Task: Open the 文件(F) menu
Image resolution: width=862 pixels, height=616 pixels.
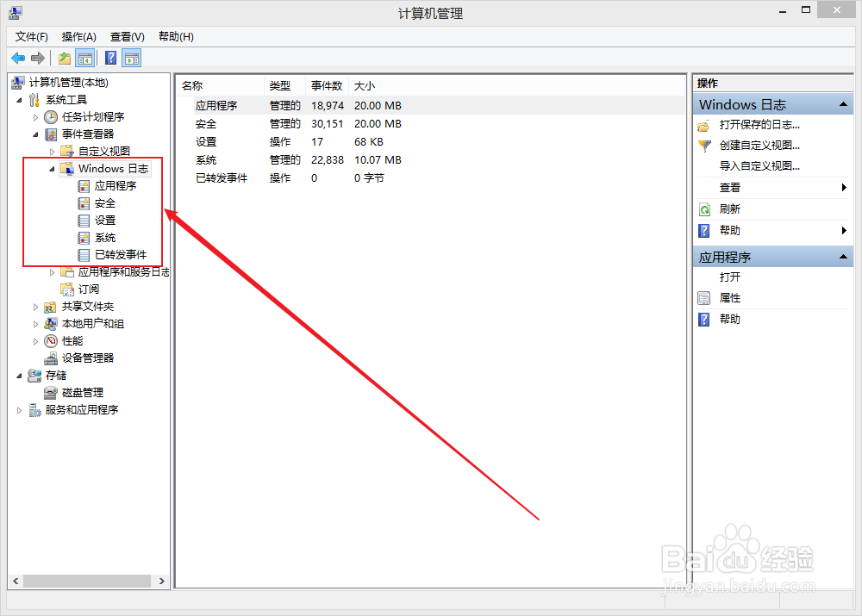Action: point(31,37)
